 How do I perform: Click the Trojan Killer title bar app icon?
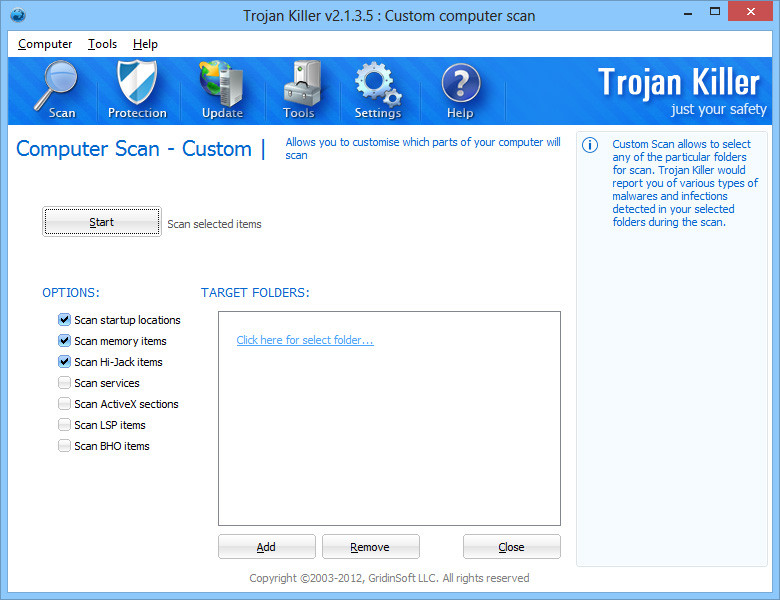click(x=17, y=15)
